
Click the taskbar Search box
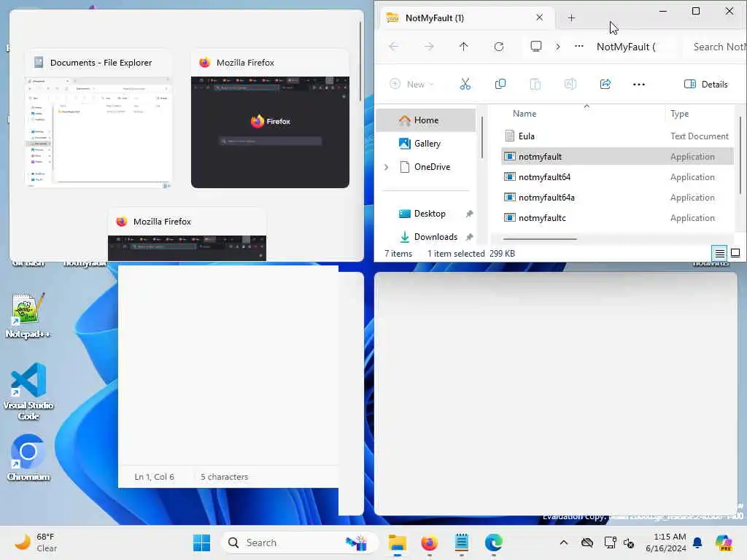299,542
